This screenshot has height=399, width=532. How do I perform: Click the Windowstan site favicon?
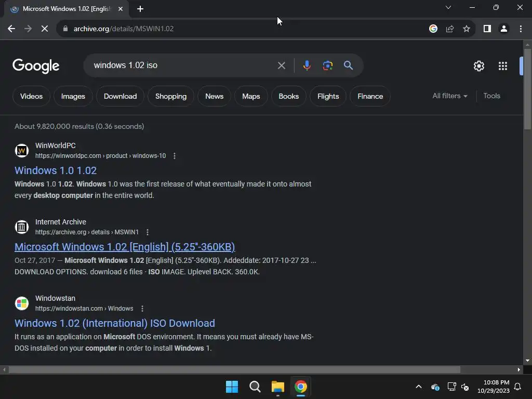[x=22, y=303]
